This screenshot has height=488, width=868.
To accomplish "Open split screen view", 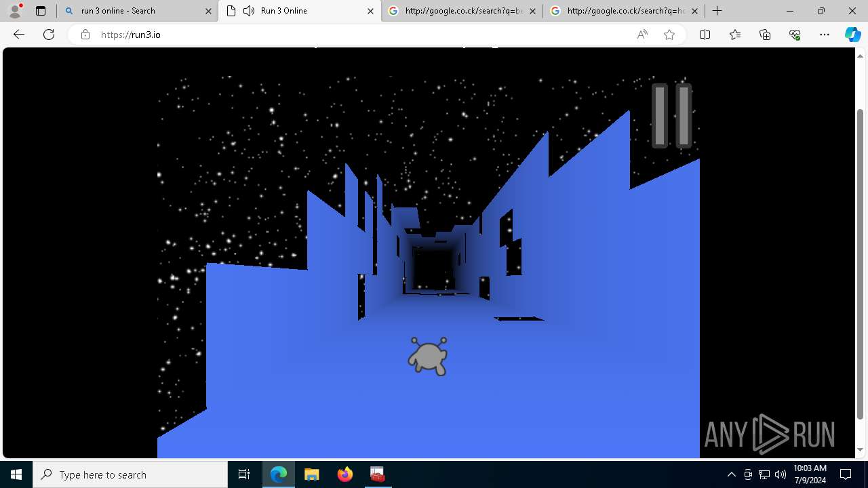I will click(x=705, y=35).
